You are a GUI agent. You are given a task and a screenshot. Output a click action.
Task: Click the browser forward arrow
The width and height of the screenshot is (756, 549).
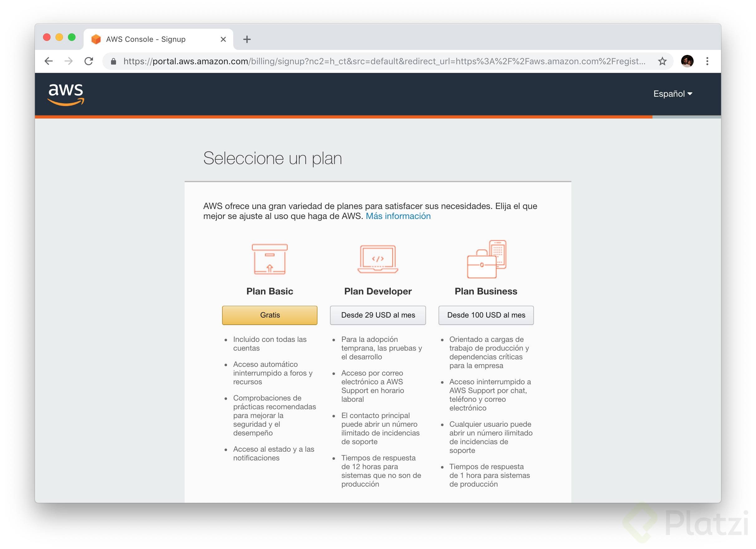pos(69,61)
